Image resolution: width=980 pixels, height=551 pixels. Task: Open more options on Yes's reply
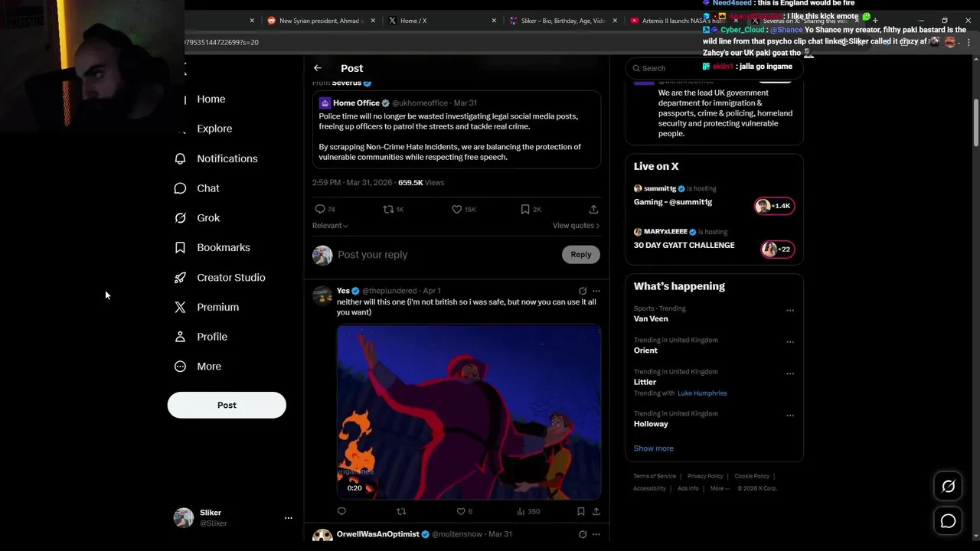[596, 291]
